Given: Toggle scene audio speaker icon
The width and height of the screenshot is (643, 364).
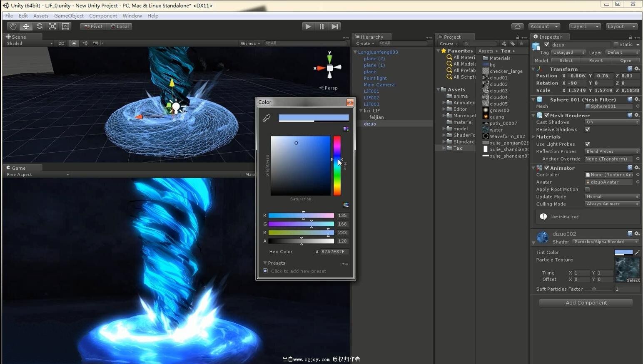Looking at the screenshot, I should coord(85,43).
